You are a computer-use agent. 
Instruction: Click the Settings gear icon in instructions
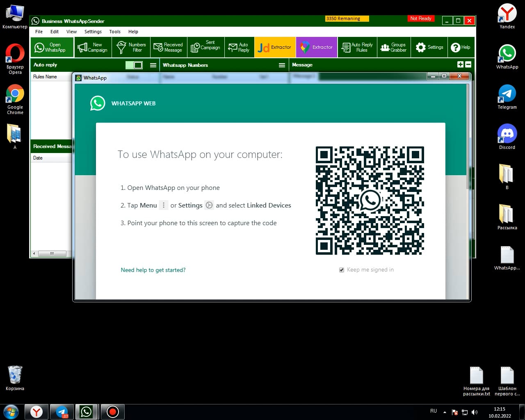[209, 205]
